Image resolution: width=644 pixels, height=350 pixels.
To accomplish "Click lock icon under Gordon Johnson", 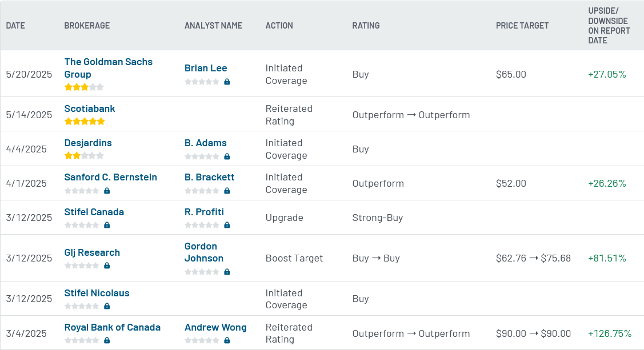I will coord(227,272).
